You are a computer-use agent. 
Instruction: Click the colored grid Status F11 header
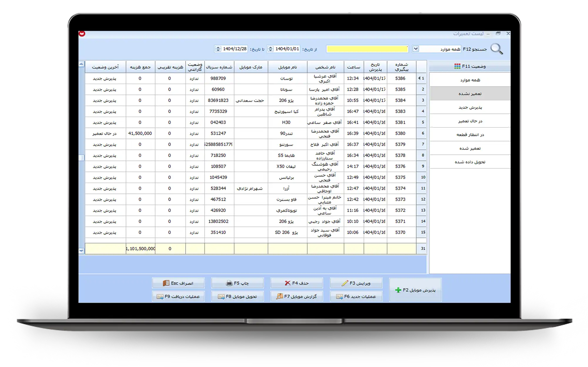tap(470, 66)
